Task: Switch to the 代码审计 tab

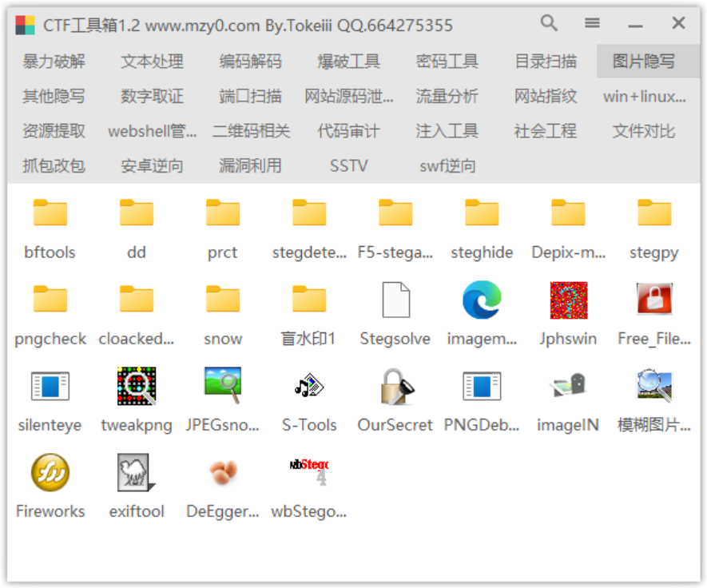Action: (349, 131)
